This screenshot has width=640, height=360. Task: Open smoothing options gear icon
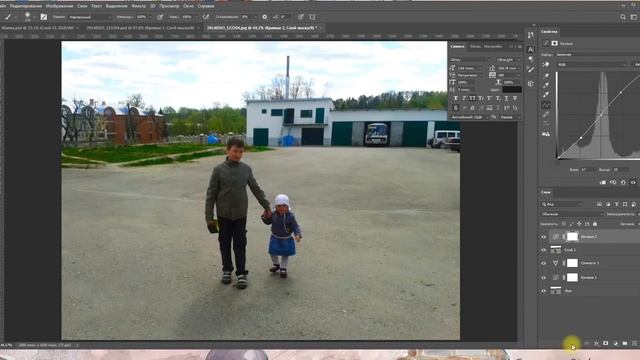[264, 17]
